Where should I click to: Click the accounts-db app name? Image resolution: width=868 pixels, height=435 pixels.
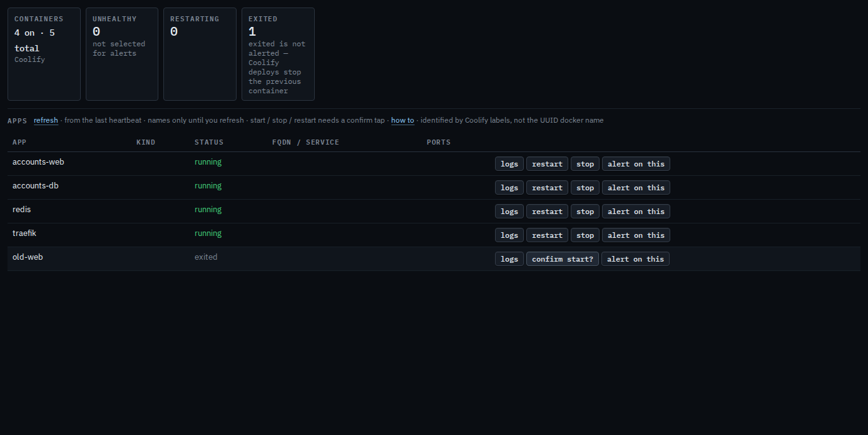click(36, 186)
